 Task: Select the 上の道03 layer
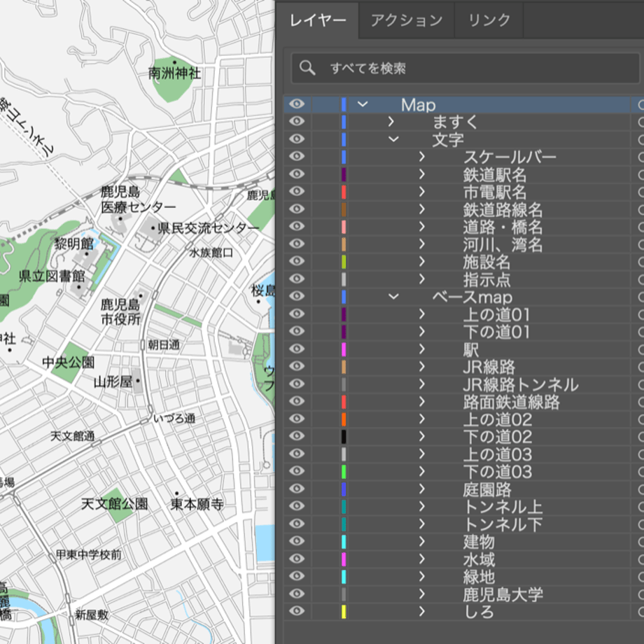(463, 454)
